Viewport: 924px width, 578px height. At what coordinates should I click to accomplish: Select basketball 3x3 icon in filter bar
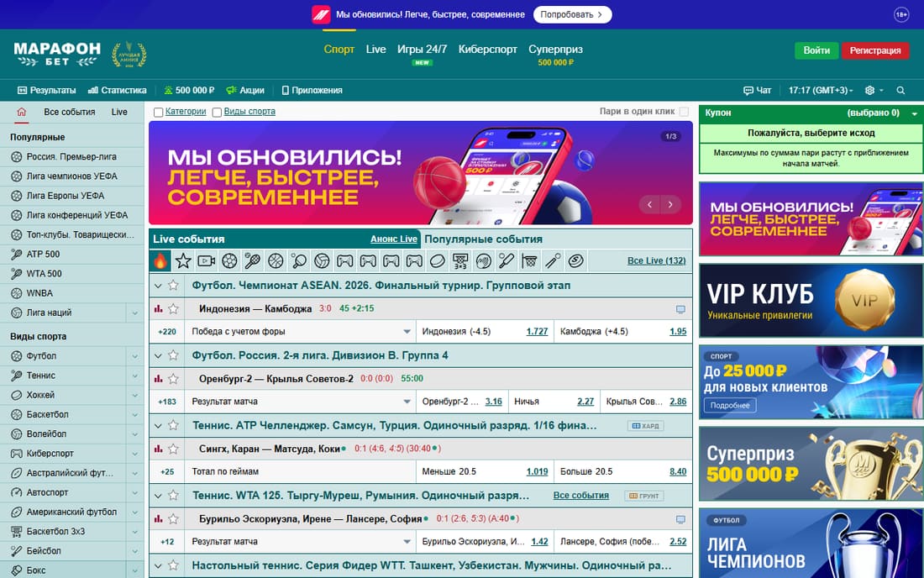coord(460,260)
